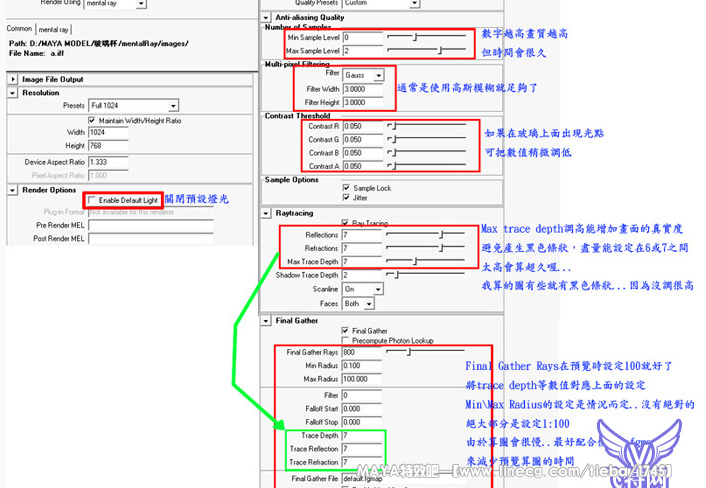Screen dimensions: 706x488
Task: Click the Contrast B value field
Action: (363, 153)
